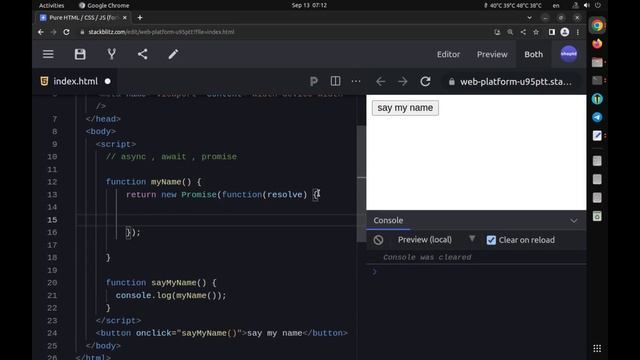Click Chrome address bar URL
Screen dimensions: 640x360
pyautogui.click(x=161, y=32)
